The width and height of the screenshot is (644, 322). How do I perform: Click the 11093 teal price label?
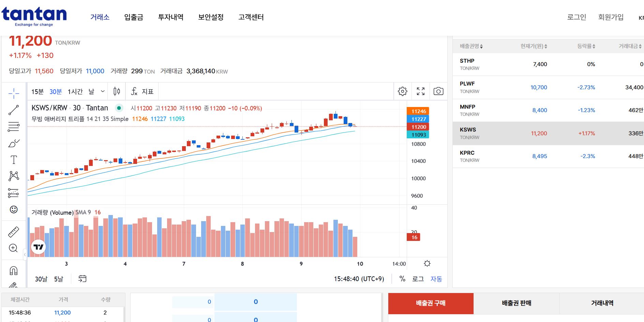[418, 135]
